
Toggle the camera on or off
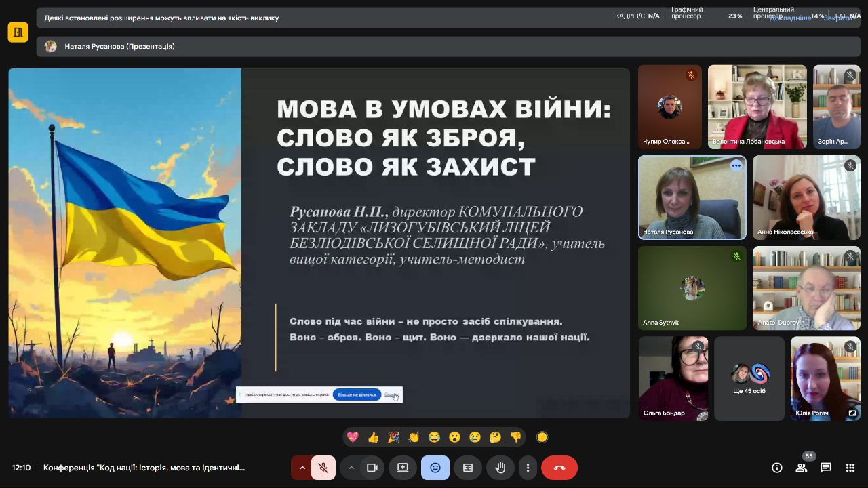coord(372,468)
